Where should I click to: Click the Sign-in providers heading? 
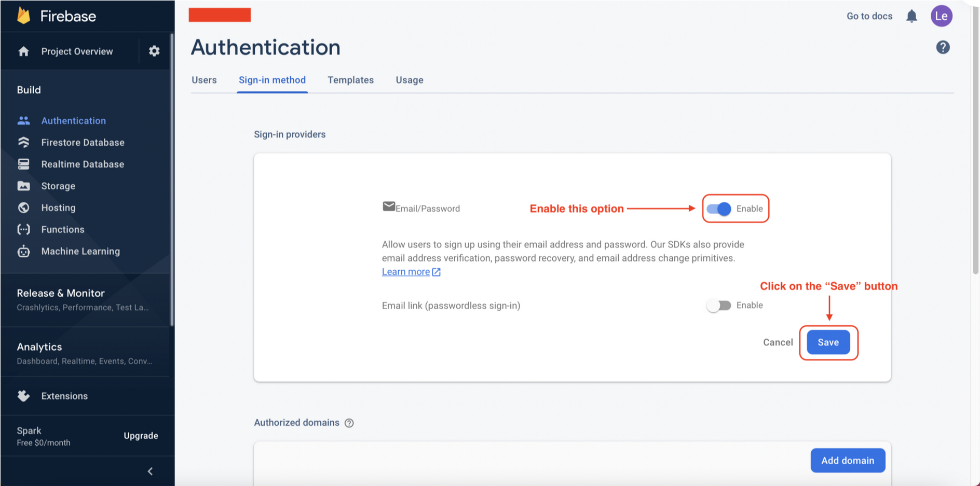290,134
